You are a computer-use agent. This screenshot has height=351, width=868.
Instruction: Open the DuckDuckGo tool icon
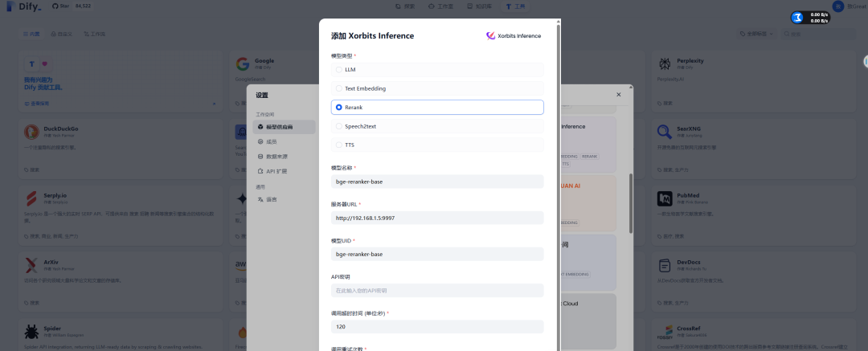pos(31,132)
